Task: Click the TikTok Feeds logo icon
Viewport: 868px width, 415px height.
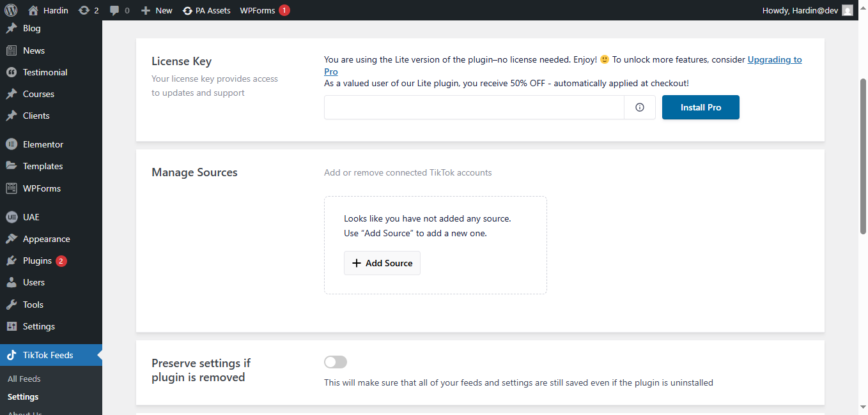Action: (x=12, y=355)
